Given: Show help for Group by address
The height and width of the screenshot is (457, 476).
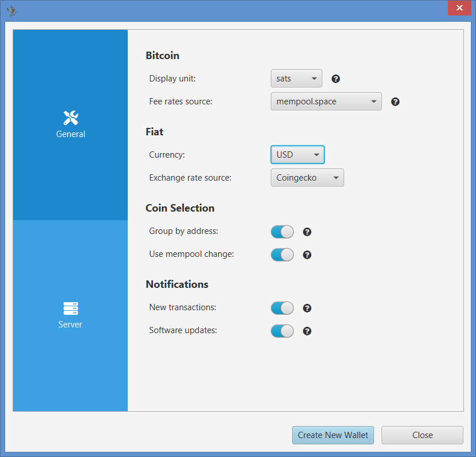Looking at the screenshot, I should click(307, 232).
